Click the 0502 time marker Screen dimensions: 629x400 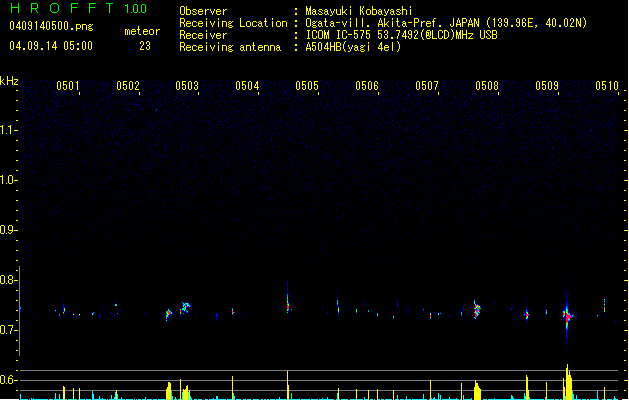[128, 86]
